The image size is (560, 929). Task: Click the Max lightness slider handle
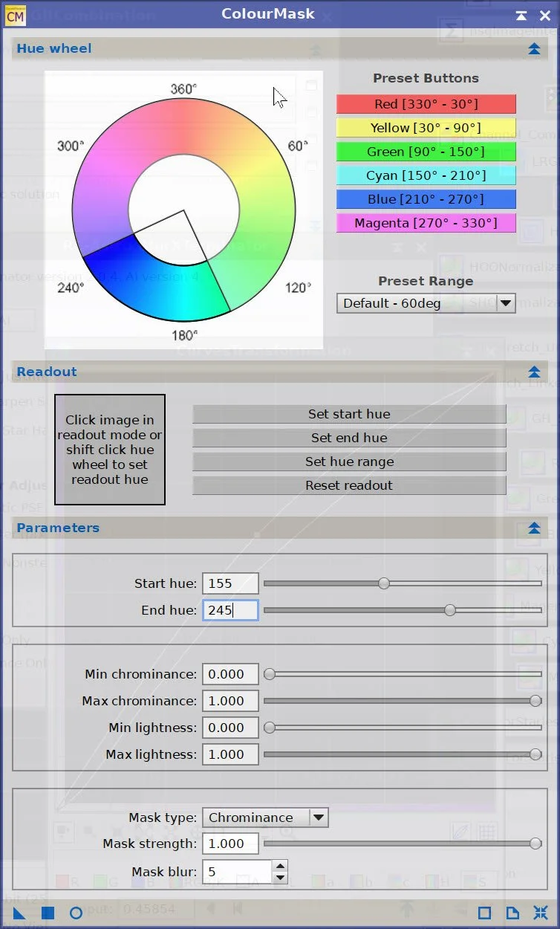[535, 754]
